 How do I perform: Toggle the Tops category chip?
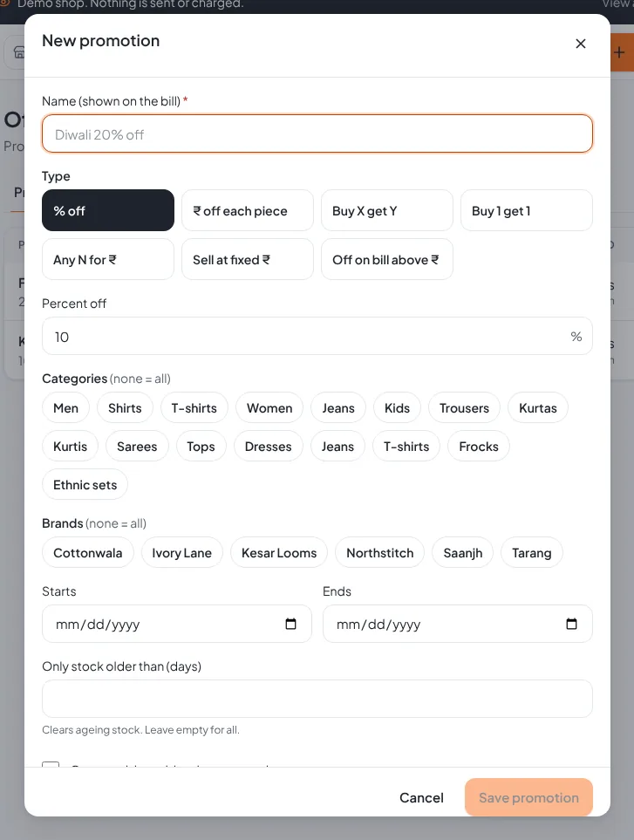pos(201,447)
